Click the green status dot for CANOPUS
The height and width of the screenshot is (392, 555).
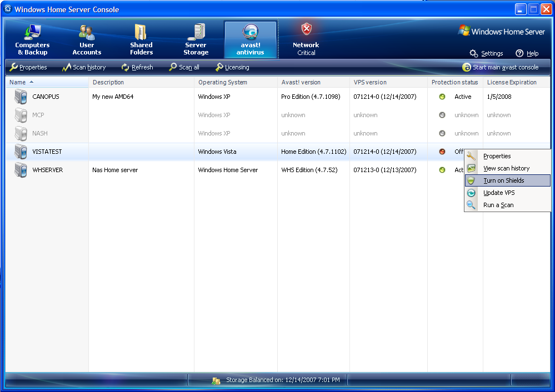442,97
